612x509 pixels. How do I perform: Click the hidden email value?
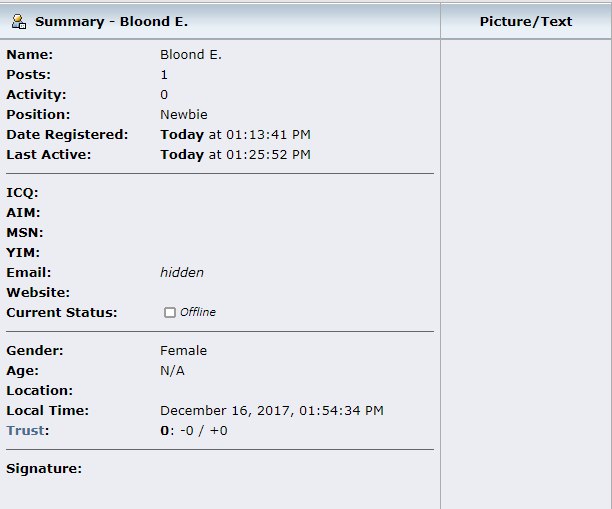pyautogui.click(x=182, y=272)
